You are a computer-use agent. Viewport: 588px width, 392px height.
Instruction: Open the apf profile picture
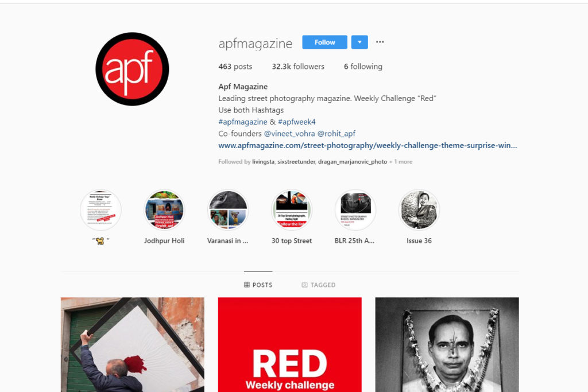click(132, 69)
